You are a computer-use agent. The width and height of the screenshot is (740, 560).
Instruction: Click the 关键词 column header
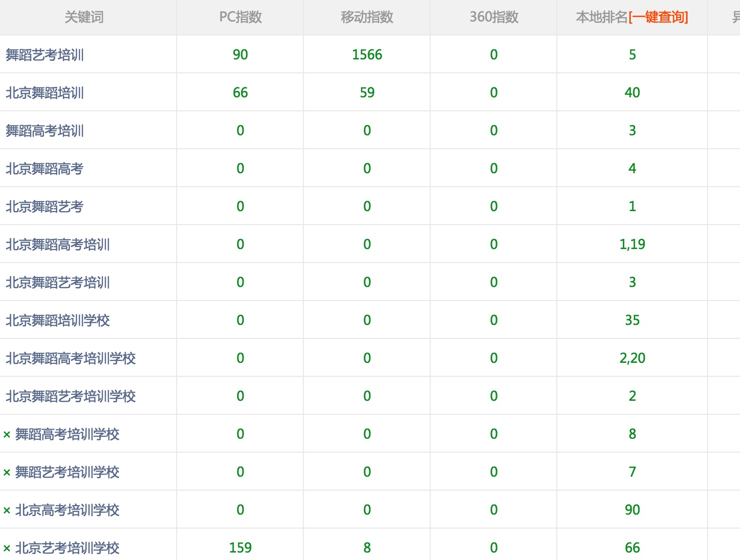coord(84,17)
